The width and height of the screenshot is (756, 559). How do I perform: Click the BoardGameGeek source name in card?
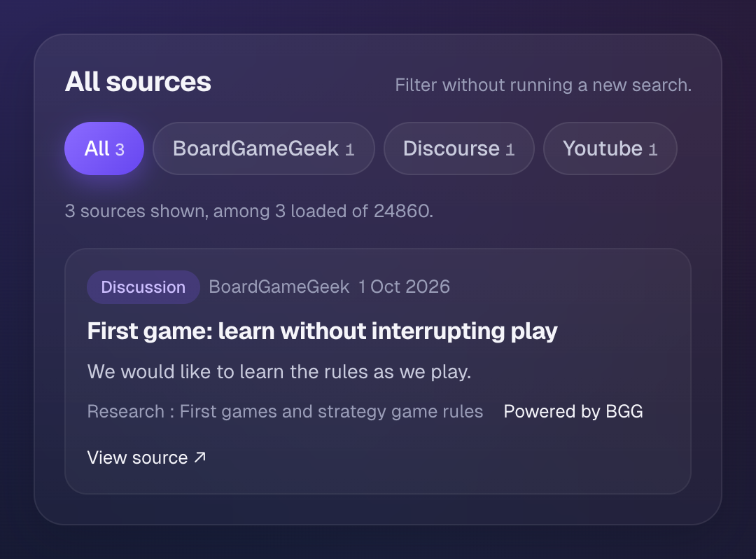point(279,287)
